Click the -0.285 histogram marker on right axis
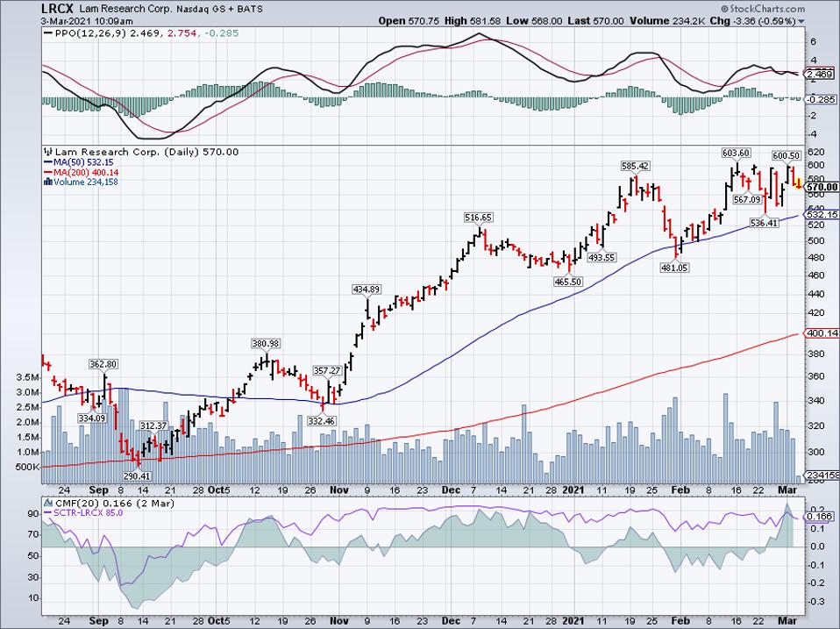This screenshot has width=840, height=629. (820, 100)
